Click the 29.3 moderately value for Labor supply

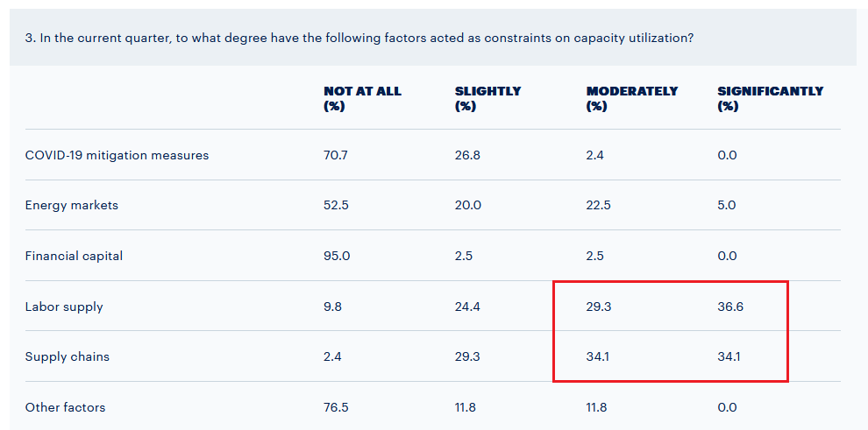click(599, 307)
